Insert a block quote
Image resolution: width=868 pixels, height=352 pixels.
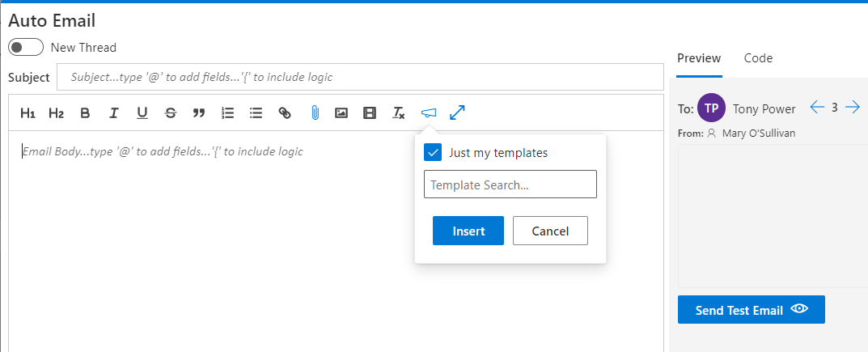pyautogui.click(x=199, y=113)
